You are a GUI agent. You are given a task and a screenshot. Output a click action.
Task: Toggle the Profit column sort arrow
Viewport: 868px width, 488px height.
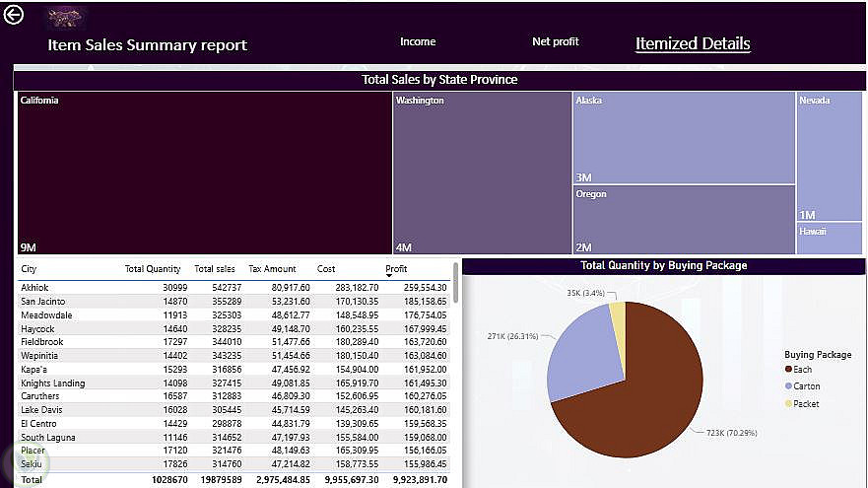(389, 276)
